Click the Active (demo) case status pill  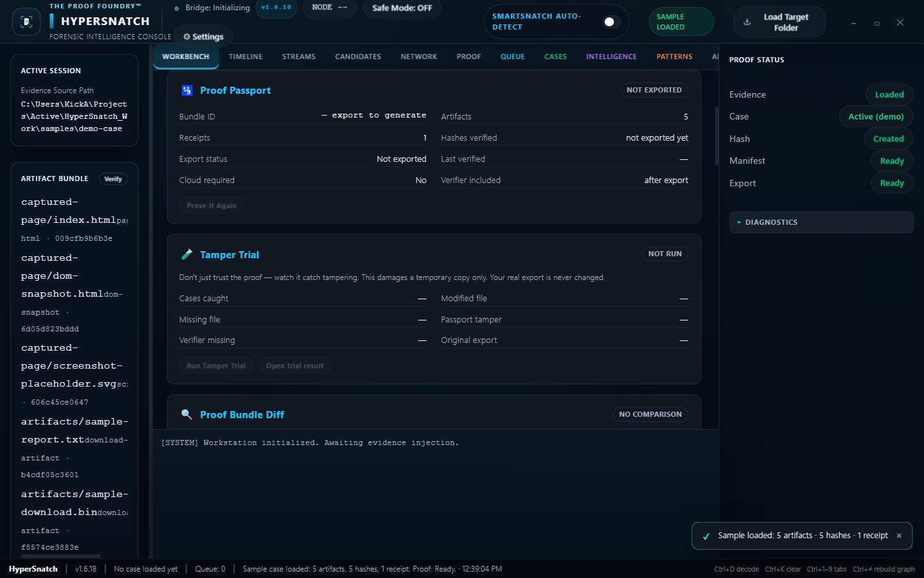point(876,117)
